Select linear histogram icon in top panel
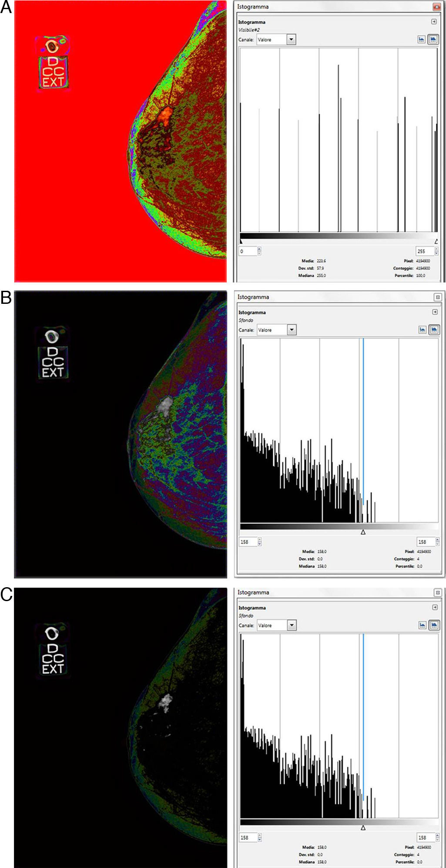The width and height of the screenshot is (446, 868). pos(421,39)
